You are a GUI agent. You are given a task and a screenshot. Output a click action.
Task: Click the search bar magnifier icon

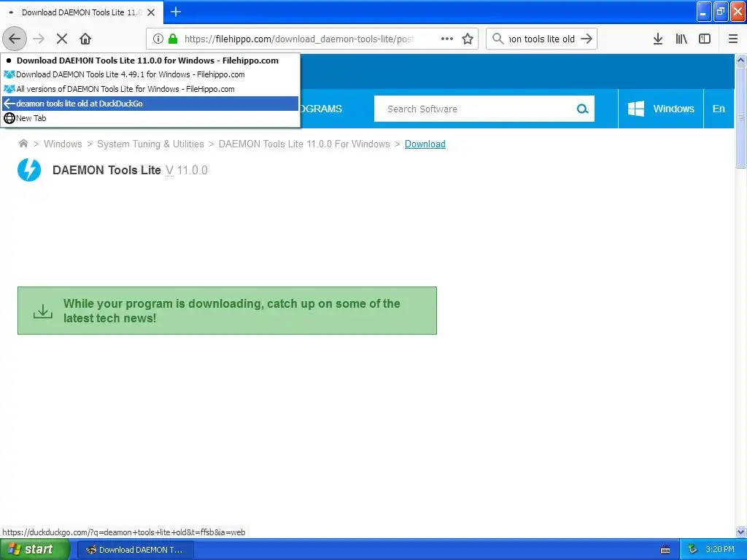pyautogui.click(x=498, y=39)
